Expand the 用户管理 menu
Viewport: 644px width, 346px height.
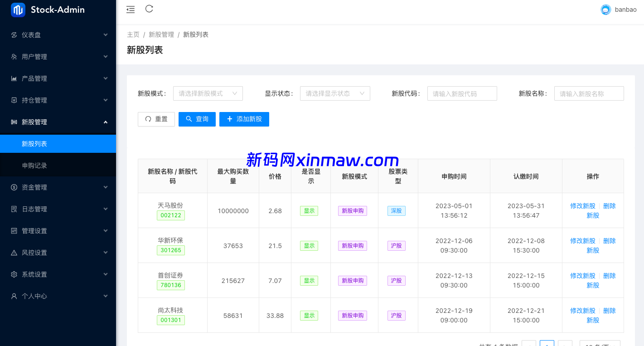[58, 57]
